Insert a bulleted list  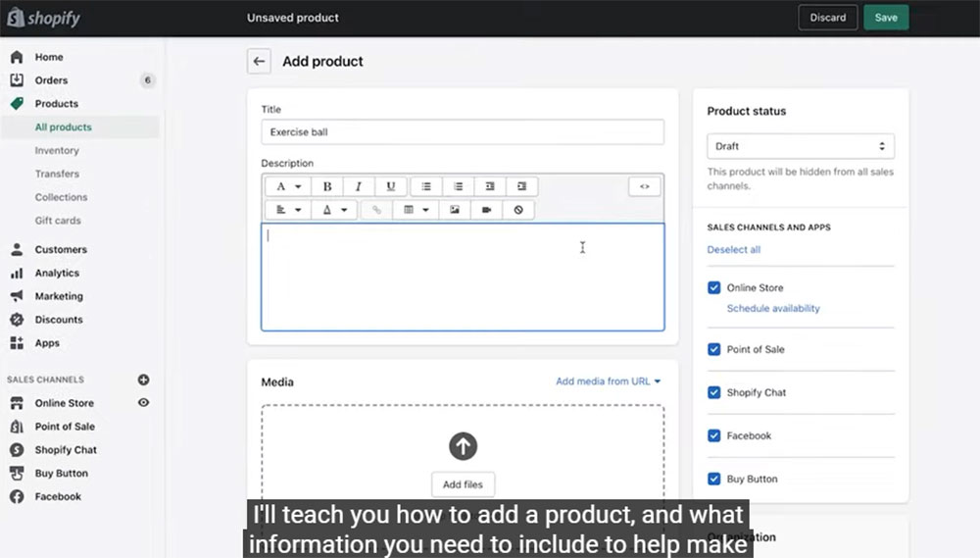(426, 186)
